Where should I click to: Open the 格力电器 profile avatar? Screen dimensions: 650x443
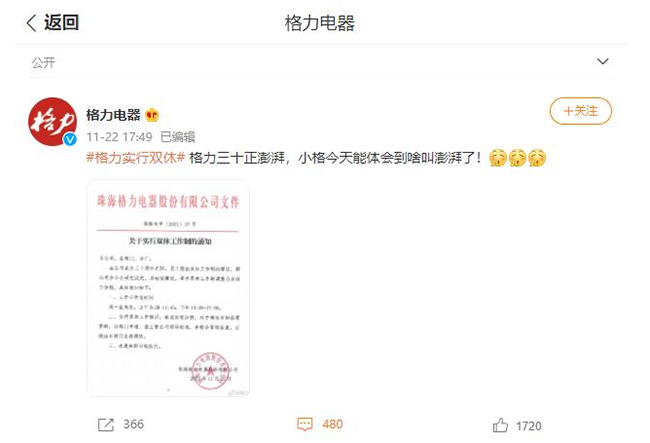click(x=52, y=121)
